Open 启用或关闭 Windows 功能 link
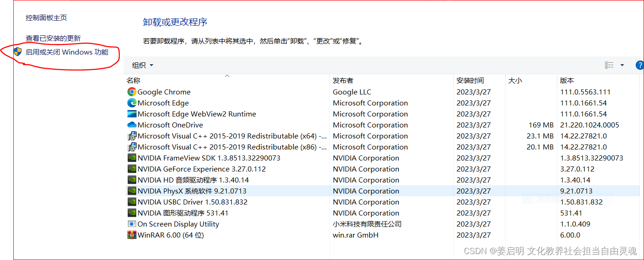644x260 pixels. pos(67,52)
